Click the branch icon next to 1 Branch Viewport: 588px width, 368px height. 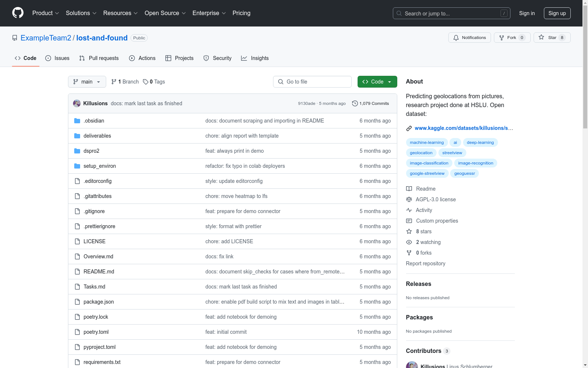tap(114, 82)
